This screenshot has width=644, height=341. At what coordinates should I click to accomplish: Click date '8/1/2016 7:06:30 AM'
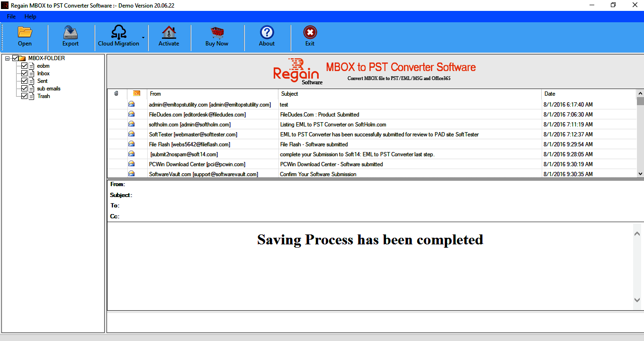click(x=568, y=115)
